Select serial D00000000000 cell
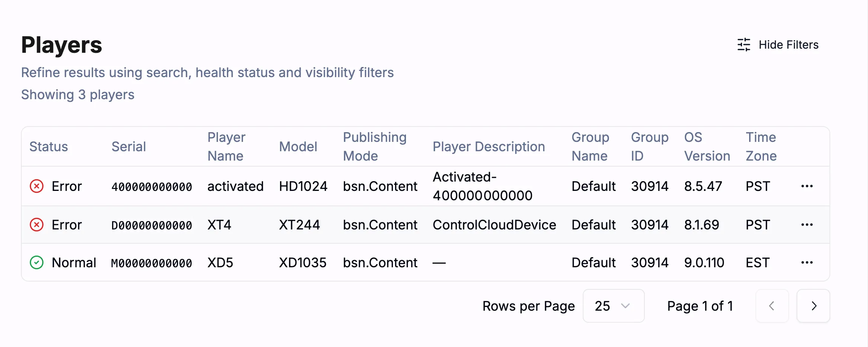This screenshot has height=347, width=868. coord(152,225)
